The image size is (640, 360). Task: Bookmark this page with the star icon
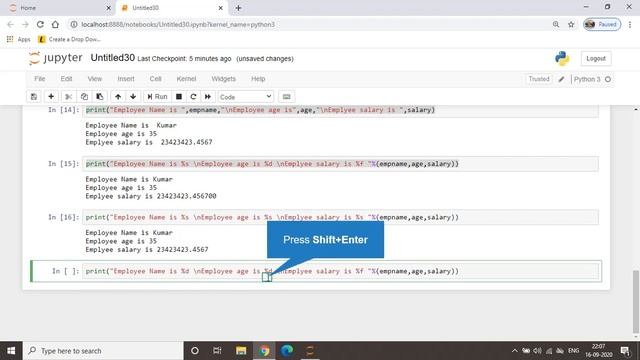(x=571, y=24)
